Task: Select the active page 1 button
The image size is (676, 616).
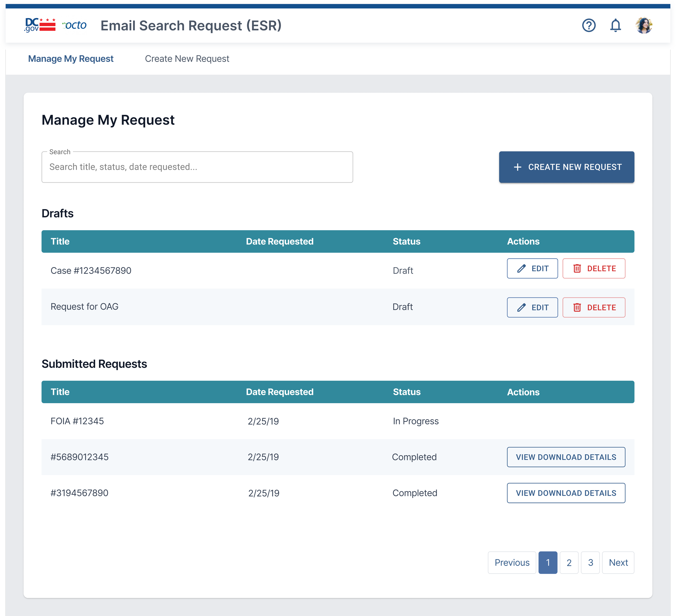Action: (548, 563)
